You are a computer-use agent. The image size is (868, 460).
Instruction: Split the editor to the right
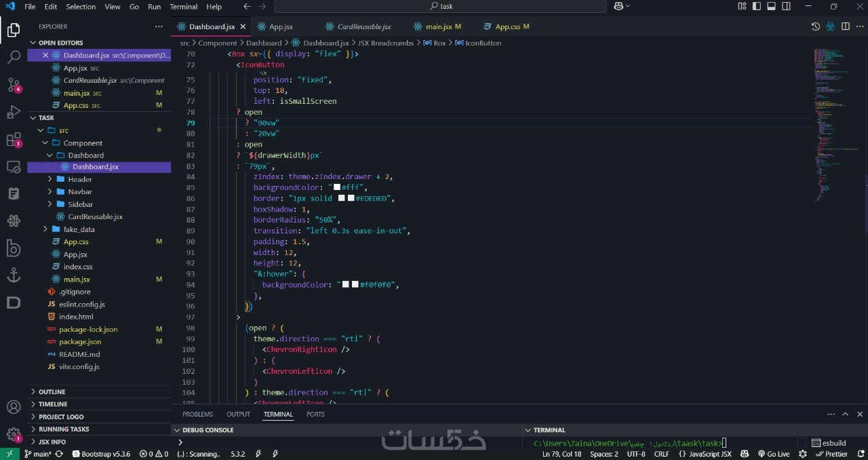pos(846,26)
